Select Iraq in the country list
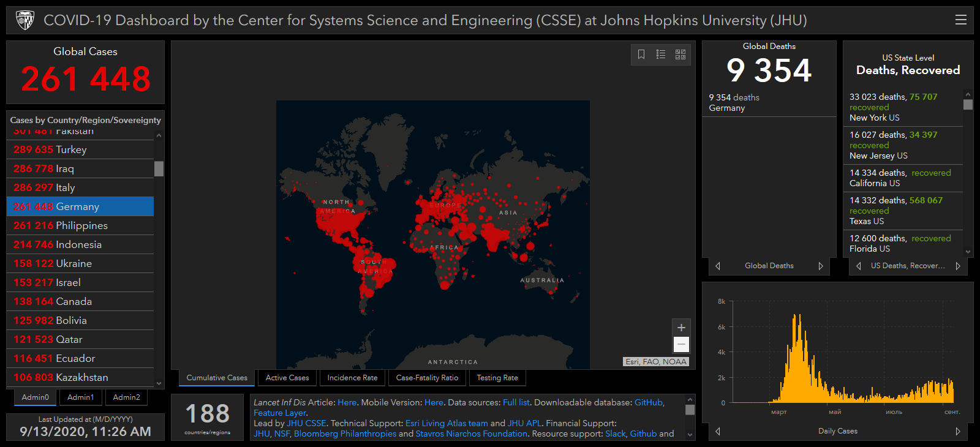This screenshot has width=980, height=447. pyautogui.click(x=80, y=168)
